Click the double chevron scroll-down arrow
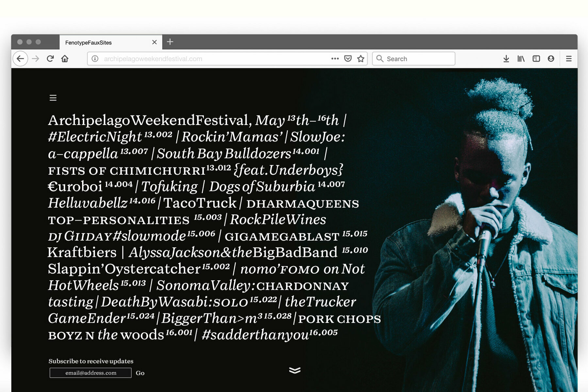 tap(295, 370)
